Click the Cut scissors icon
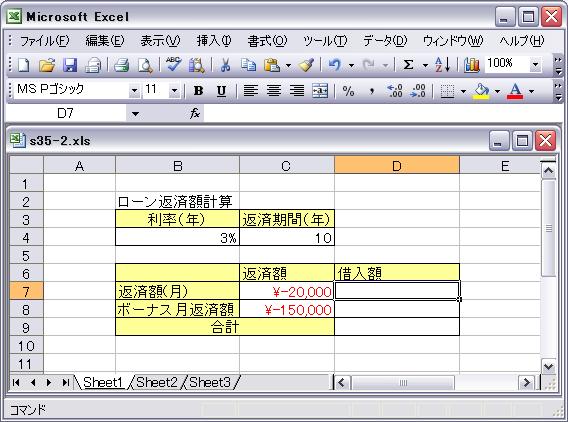This screenshot has height=422, width=568. [225, 65]
